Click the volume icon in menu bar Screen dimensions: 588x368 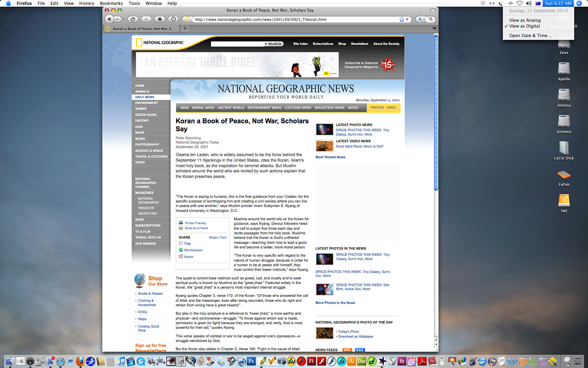(x=529, y=3)
